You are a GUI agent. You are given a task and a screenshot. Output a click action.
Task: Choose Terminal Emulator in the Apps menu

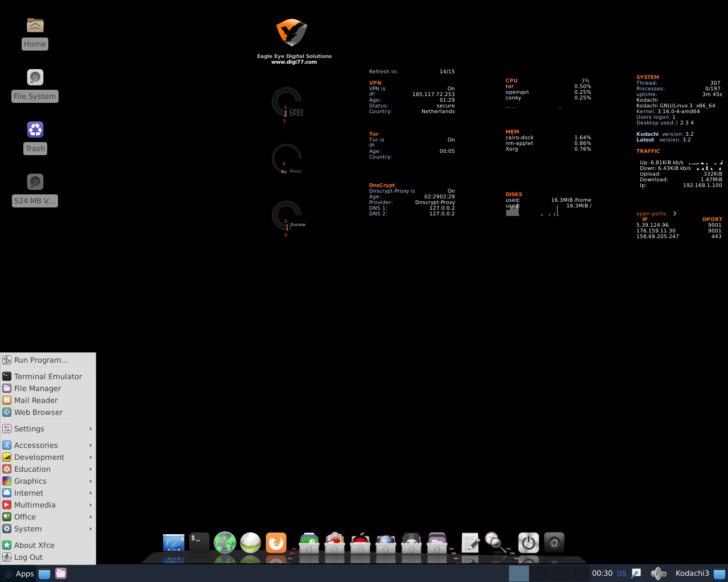[48, 376]
